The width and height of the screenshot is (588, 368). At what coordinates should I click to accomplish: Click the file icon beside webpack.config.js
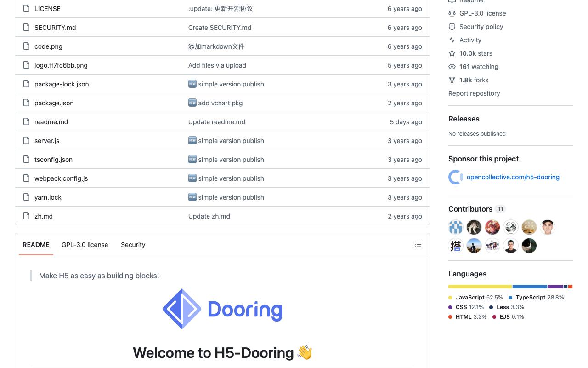26,178
